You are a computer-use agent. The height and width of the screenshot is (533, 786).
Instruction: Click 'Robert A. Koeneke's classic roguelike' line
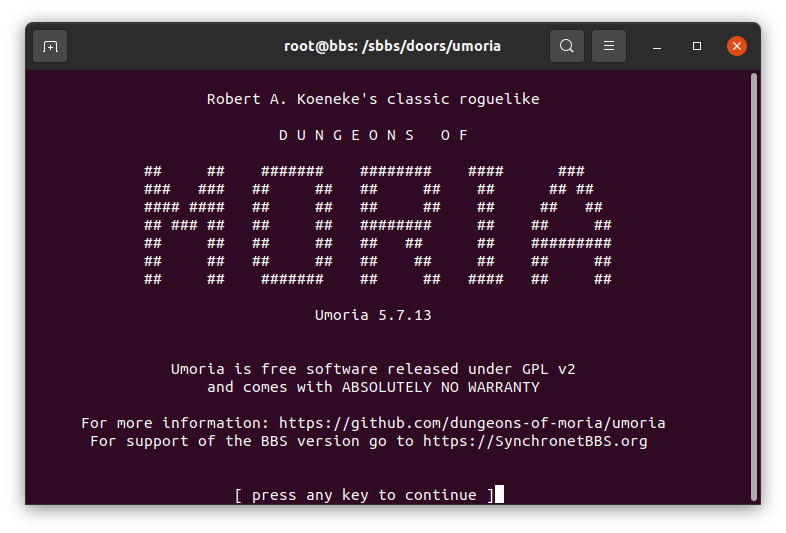pyautogui.click(x=373, y=99)
